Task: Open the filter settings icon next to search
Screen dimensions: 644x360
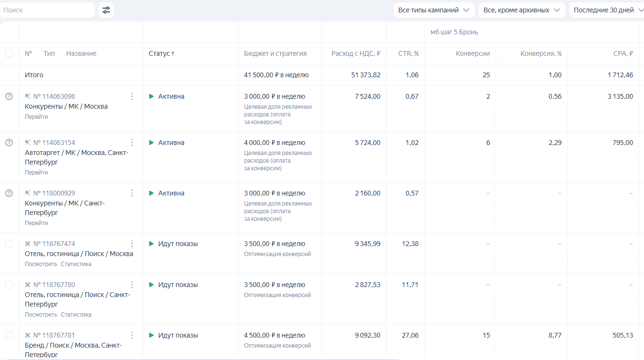Action: [x=106, y=10]
